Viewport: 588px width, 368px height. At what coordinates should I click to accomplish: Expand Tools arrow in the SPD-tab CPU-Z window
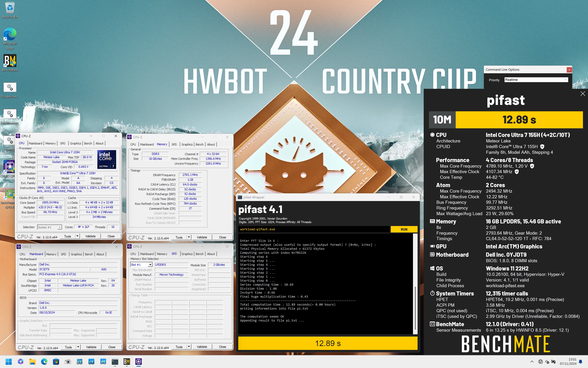tap(189, 347)
